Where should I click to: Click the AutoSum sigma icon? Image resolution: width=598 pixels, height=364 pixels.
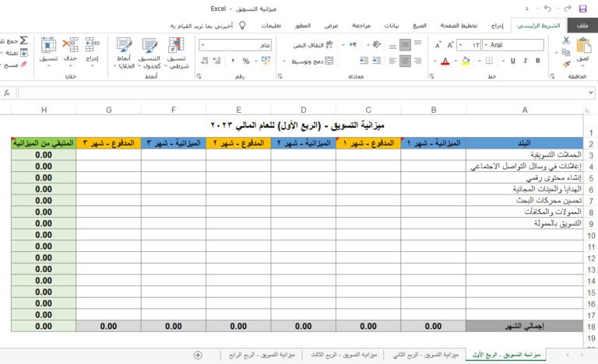(x=23, y=40)
